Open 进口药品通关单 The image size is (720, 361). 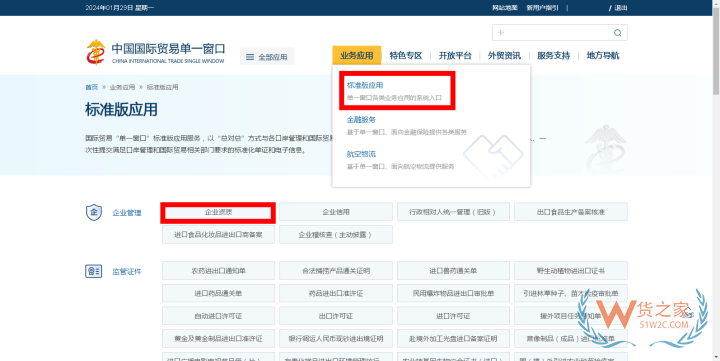click(218, 293)
